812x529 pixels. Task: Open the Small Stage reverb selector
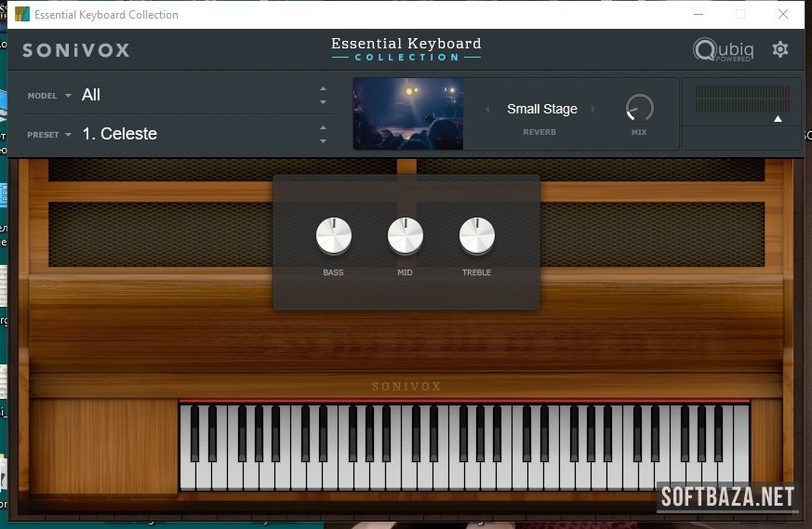[x=541, y=109]
